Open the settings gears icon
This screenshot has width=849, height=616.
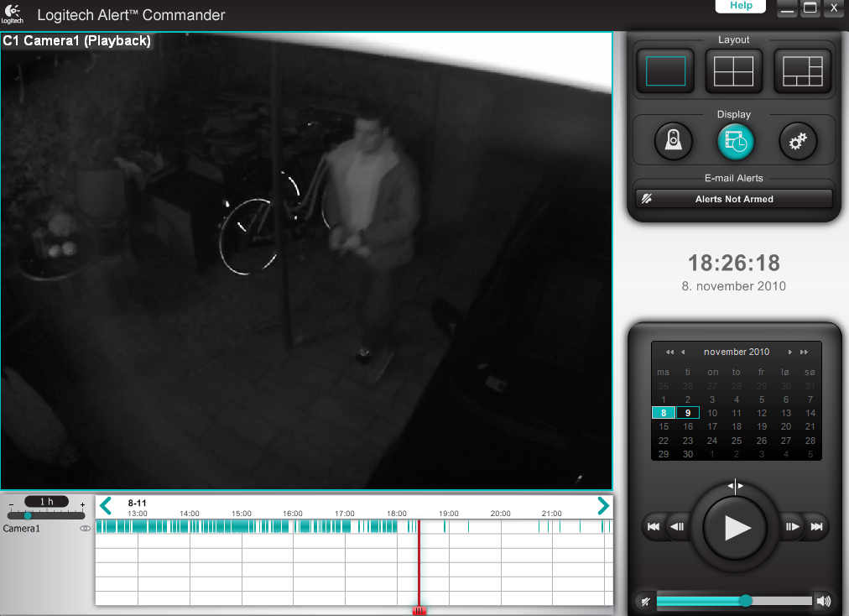coord(798,141)
